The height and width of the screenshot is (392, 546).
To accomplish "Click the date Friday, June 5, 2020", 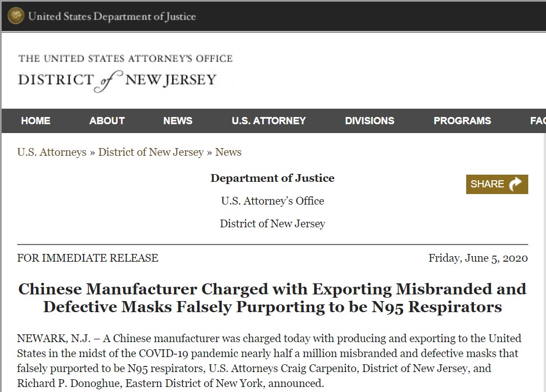I will [478, 258].
